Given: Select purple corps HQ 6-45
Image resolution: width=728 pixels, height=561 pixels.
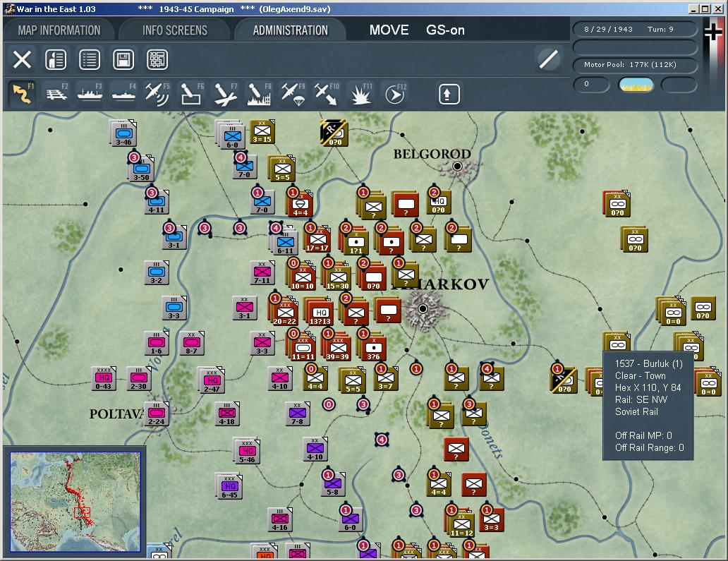Looking at the screenshot, I should (229, 486).
